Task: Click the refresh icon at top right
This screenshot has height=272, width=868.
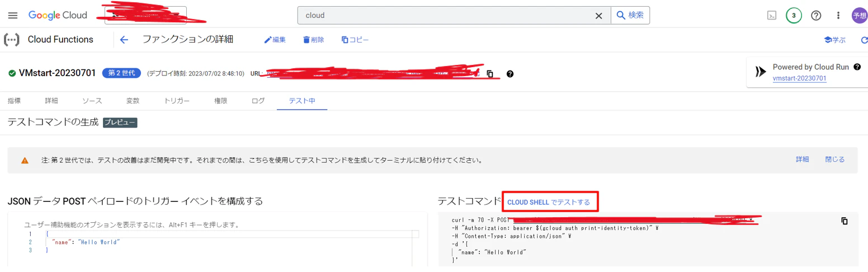Action: click(x=864, y=40)
